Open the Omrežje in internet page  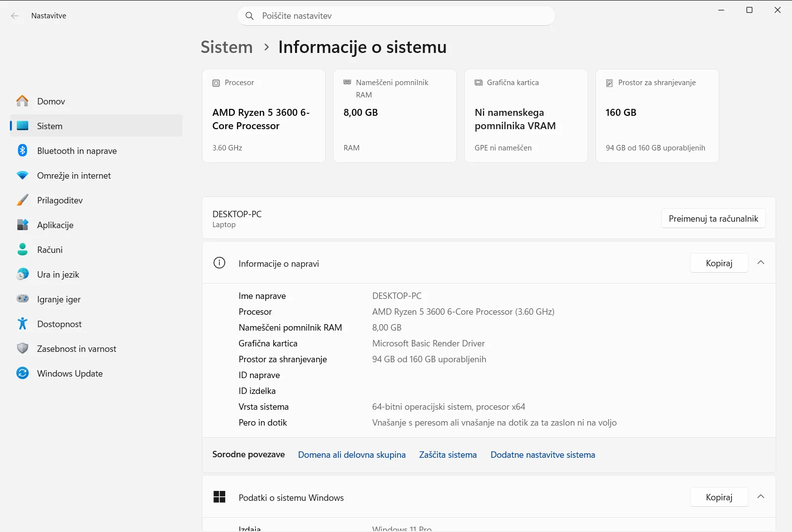[x=96, y=175]
